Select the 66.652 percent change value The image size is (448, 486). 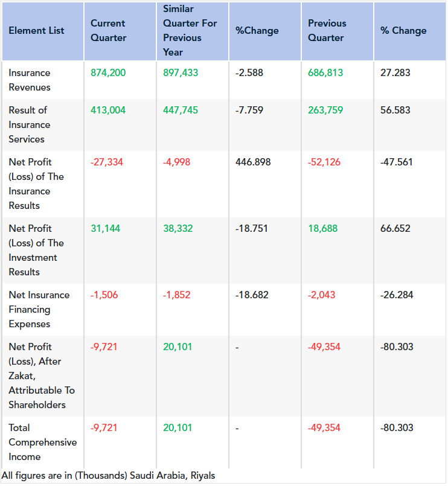[x=395, y=229]
